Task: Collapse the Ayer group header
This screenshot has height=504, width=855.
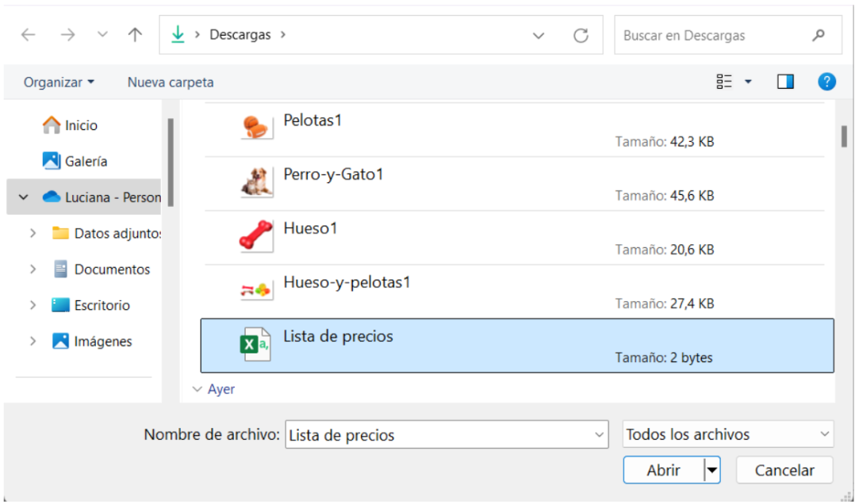Action: click(x=197, y=389)
